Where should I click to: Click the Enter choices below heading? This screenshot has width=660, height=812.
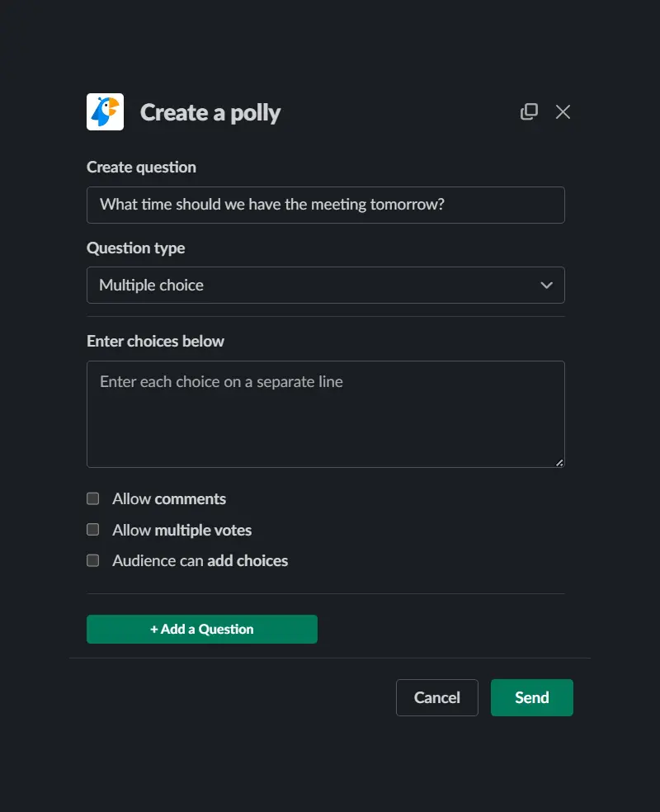pos(155,342)
